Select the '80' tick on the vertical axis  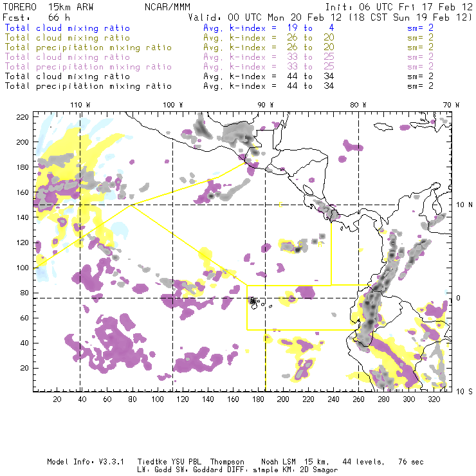coord(24,293)
